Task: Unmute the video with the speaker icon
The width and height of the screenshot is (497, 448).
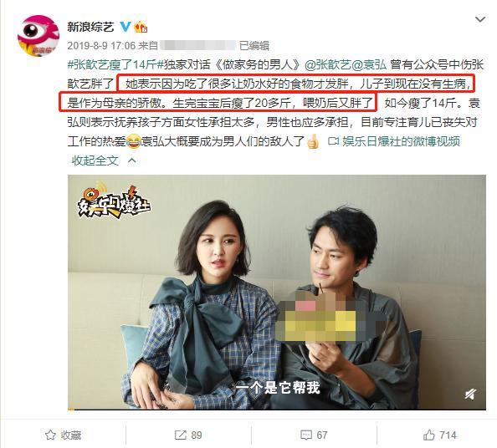Action: tap(470, 395)
